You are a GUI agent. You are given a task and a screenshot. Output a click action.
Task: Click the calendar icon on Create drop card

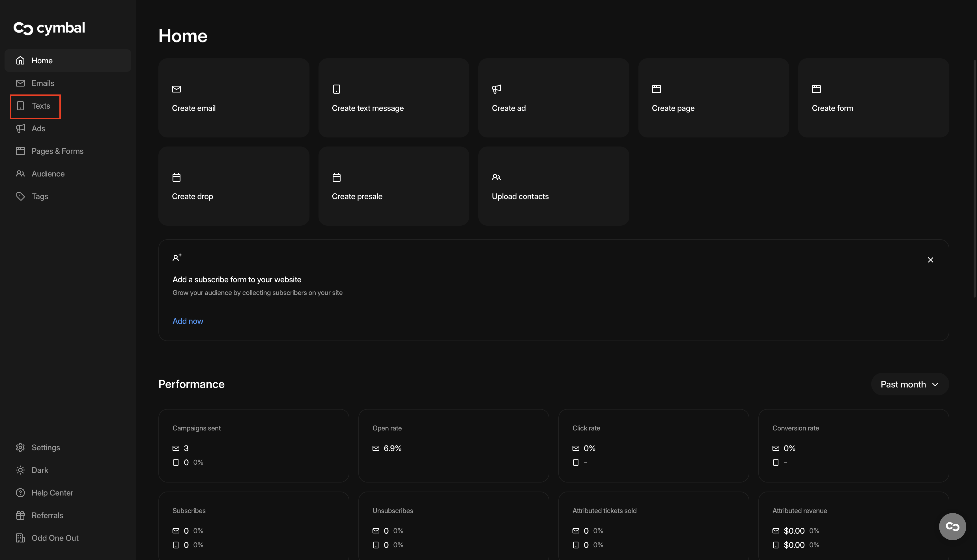click(177, 177)
